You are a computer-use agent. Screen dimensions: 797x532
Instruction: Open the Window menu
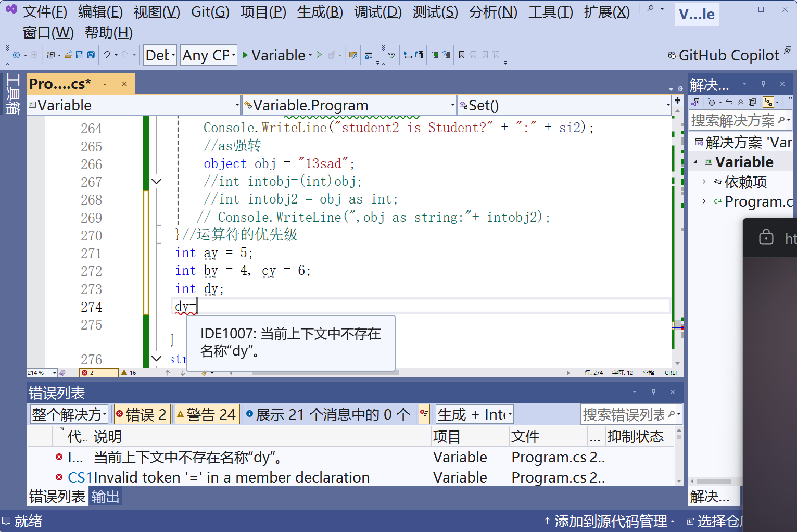coord(48,33)
